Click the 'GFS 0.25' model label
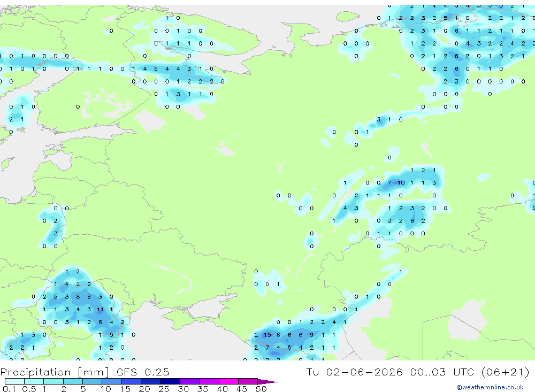This screenshot has height=392, width=535. [x=143, y=372]
